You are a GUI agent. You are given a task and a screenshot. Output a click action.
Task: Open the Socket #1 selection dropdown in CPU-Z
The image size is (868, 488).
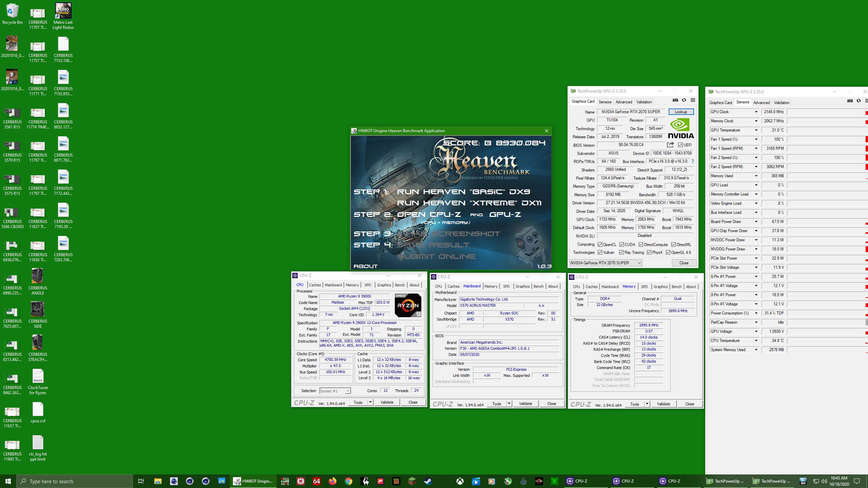(335, 391)
